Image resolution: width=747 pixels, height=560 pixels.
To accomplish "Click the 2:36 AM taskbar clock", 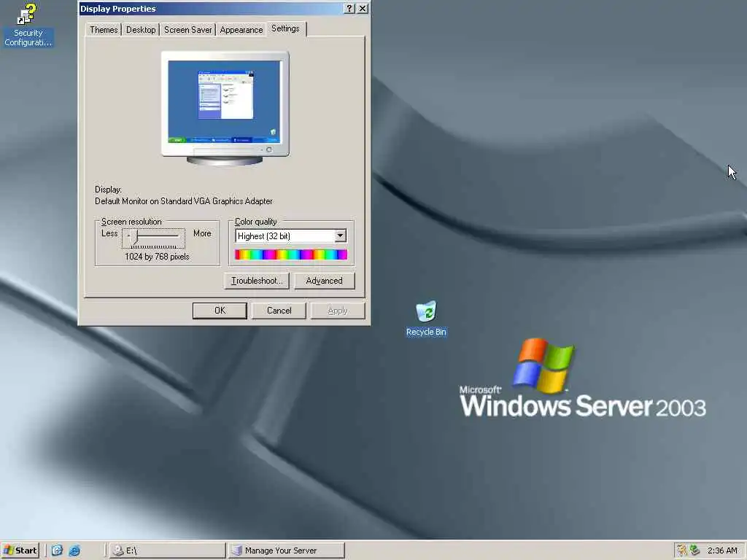I will (722, 551).
